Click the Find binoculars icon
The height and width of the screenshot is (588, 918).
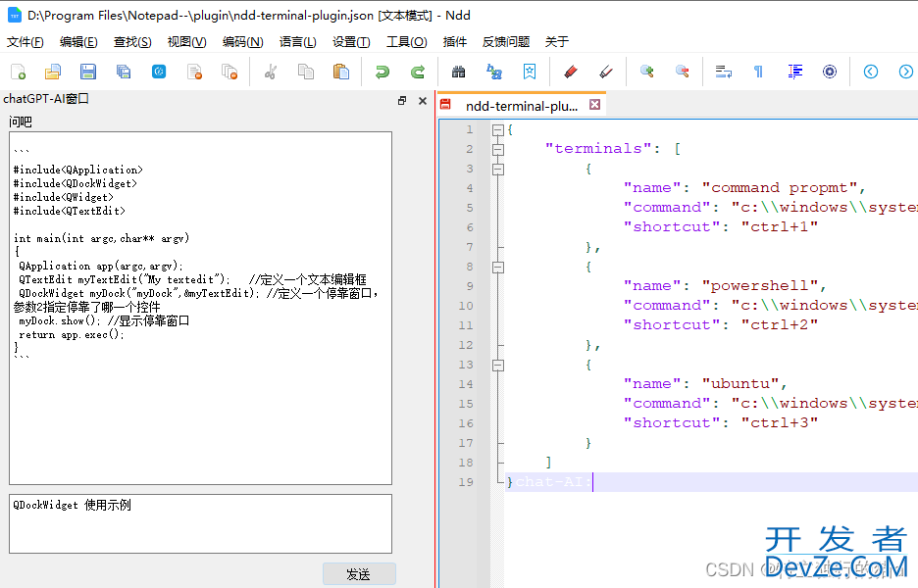(458, 72)
